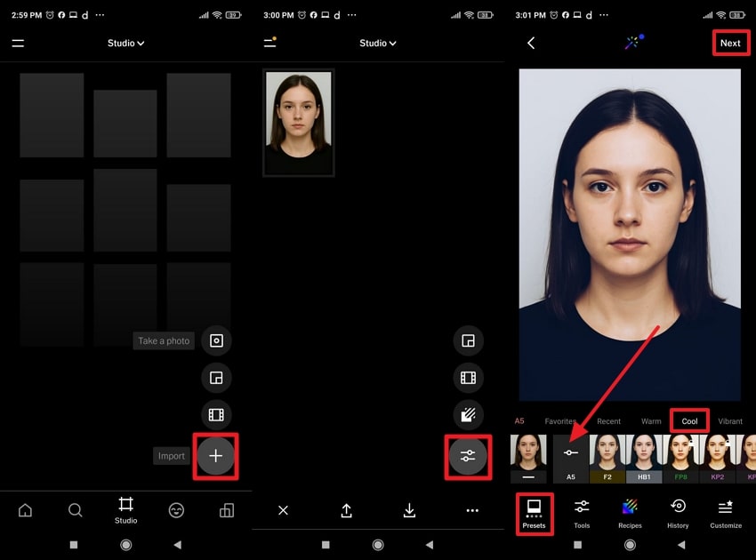756x560 pixels.
Task: Select the Cool preset category
Action: (689, 421)
